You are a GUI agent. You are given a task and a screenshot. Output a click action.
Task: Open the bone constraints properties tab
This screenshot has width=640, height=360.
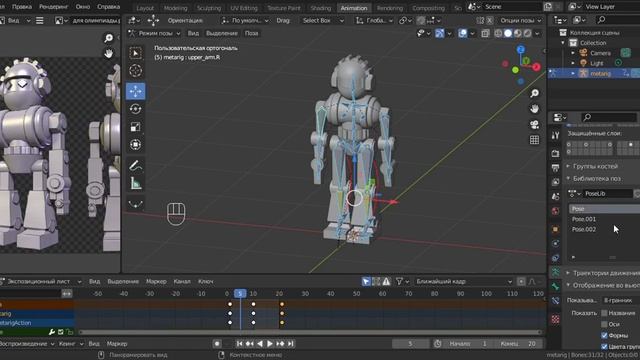click(555, 301)
